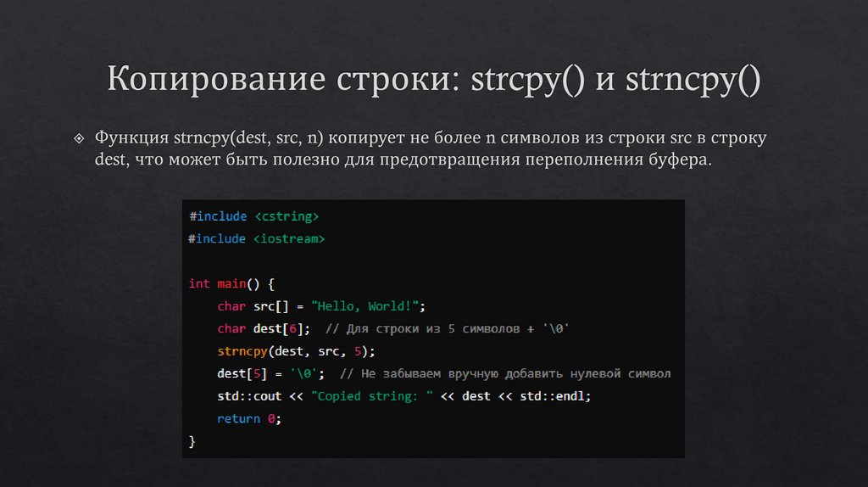Click the diamond bullet before 'Функция strncpy'
Image resolution: width=868 pixels, height=487 pixels.
coord(79,138)
